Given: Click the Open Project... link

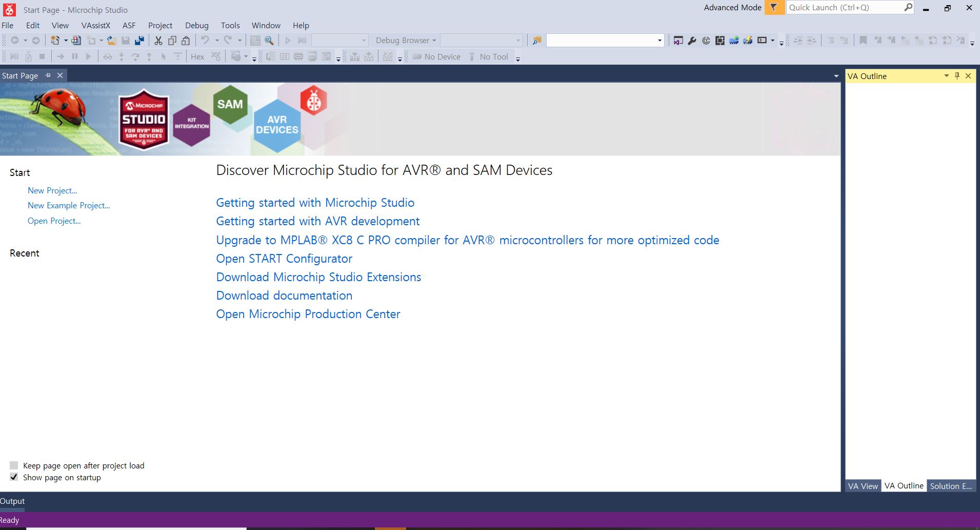Looking at the screenshot, I should coord(54,221).
